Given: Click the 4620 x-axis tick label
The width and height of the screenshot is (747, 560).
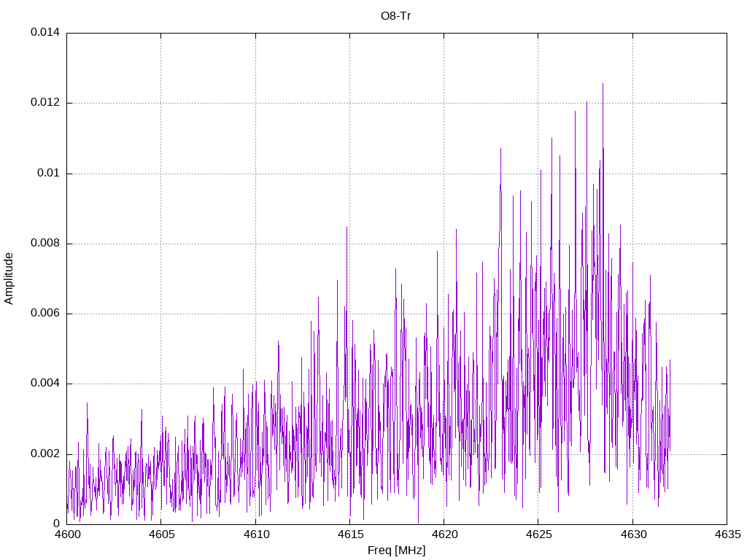Looking at the screenshot, I should 445,534.
